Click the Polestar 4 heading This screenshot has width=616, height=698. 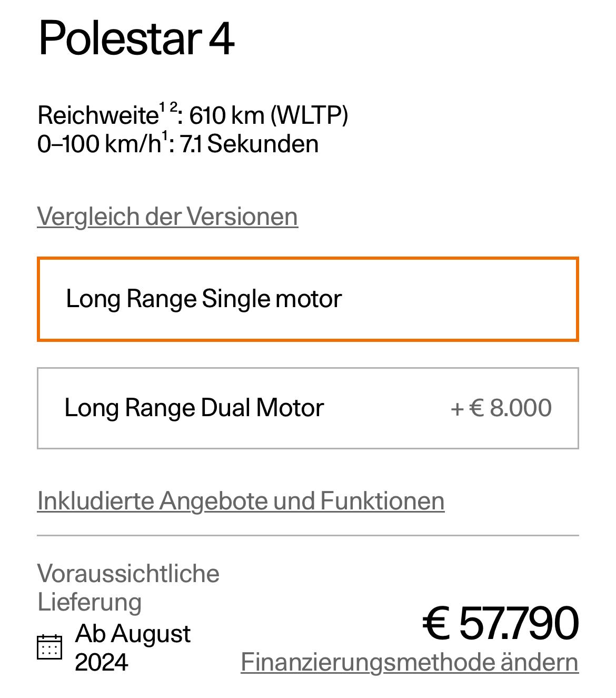pos(136,38)
